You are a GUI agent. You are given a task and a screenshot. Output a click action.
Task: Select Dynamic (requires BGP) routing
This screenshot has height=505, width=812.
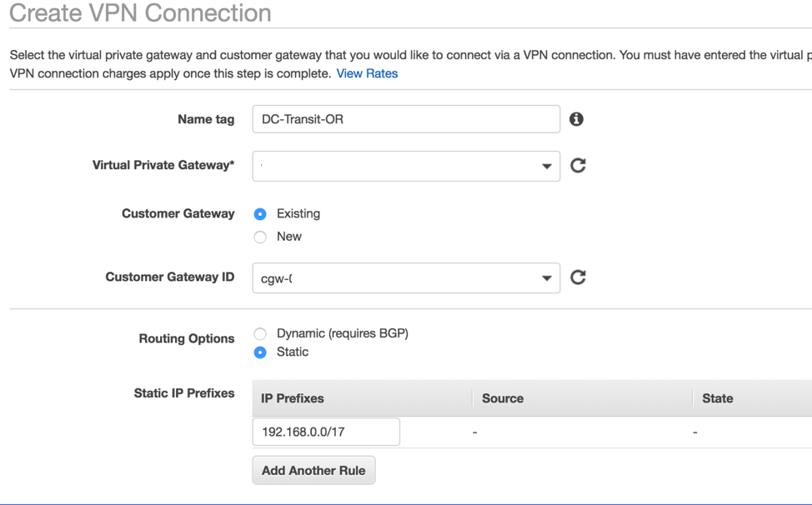[x=260, y=333]
